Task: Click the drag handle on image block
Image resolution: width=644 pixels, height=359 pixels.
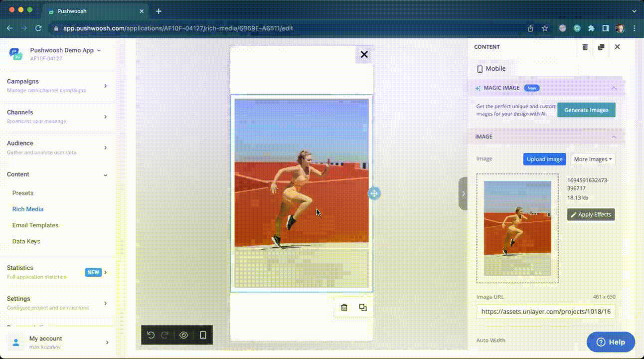Action: click(x=374, y=193)
